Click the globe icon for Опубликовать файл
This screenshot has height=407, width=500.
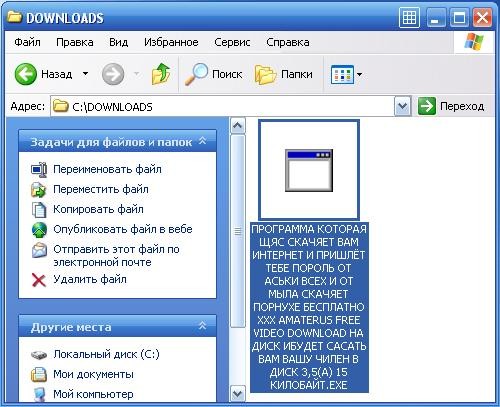tap(39, 230)
